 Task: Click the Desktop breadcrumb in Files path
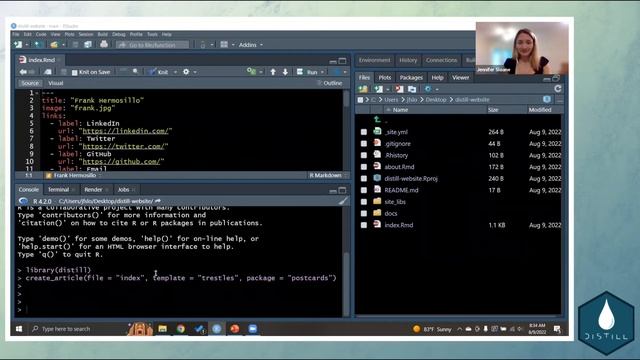(x=436, y=100)
